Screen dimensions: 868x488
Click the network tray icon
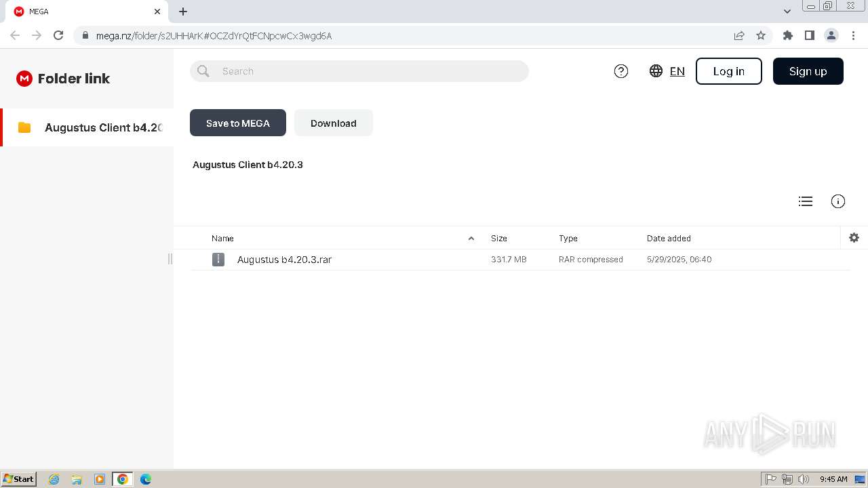pyautogui.click(x=787, y=479)
